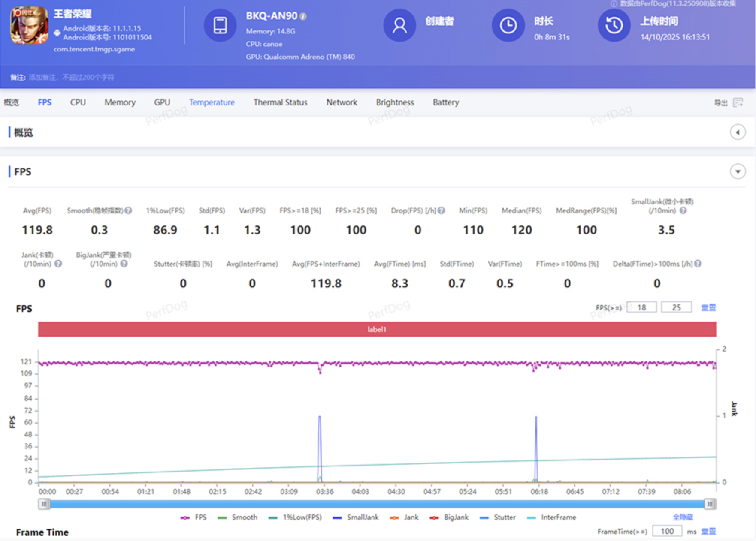Click the duration clock icon
The image size is (756, 541).
point(508,25)
